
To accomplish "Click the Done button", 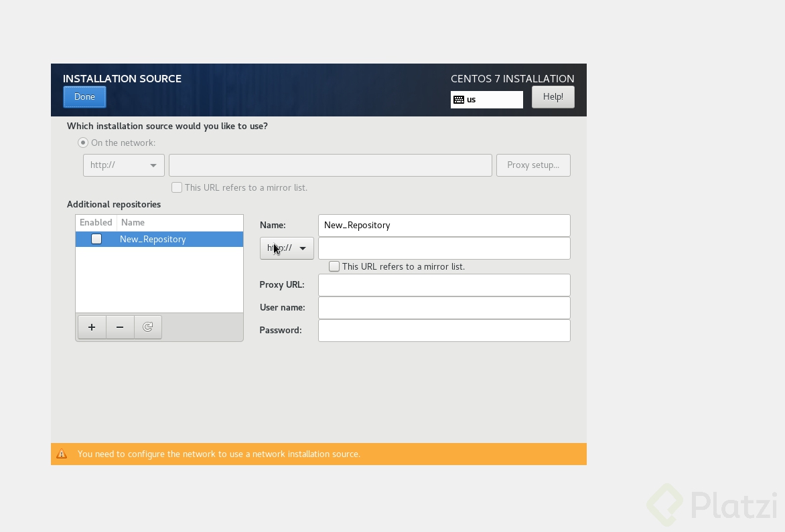I will tap(84, 97).
